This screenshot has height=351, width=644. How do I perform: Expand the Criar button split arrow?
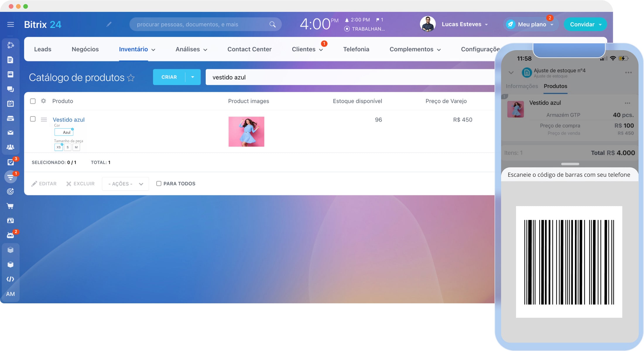[x=192, y=77]
